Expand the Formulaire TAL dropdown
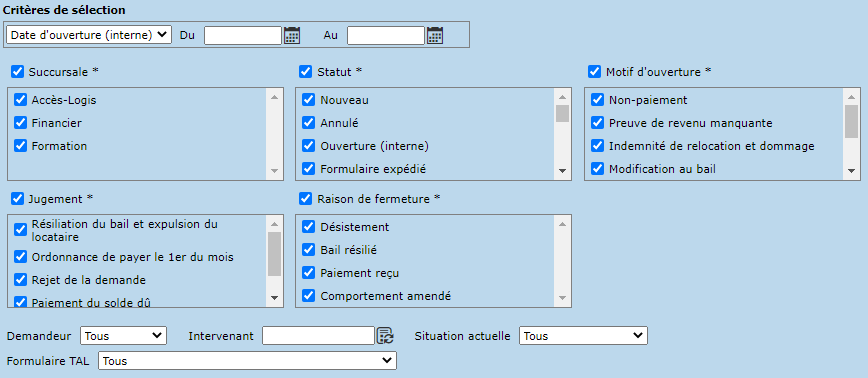Image resolution: width=868 pixels, height=378 pixels. 247,361
